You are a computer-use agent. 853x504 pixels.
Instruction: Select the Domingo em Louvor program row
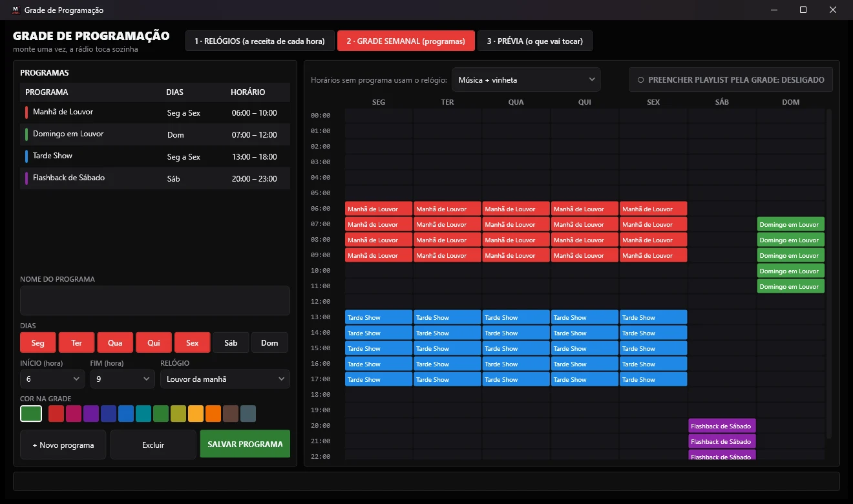tap(155, 134)
